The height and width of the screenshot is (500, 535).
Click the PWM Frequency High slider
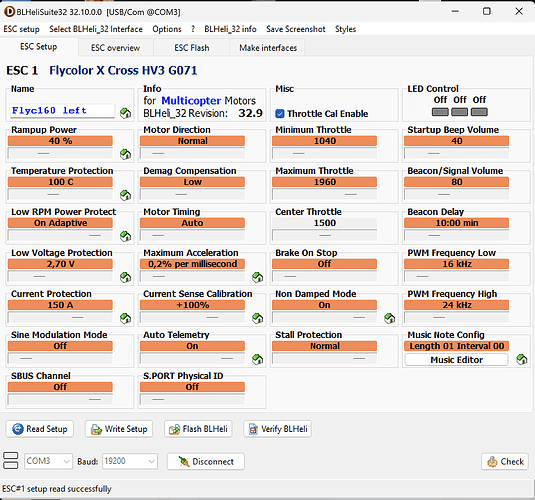[457, 317]
